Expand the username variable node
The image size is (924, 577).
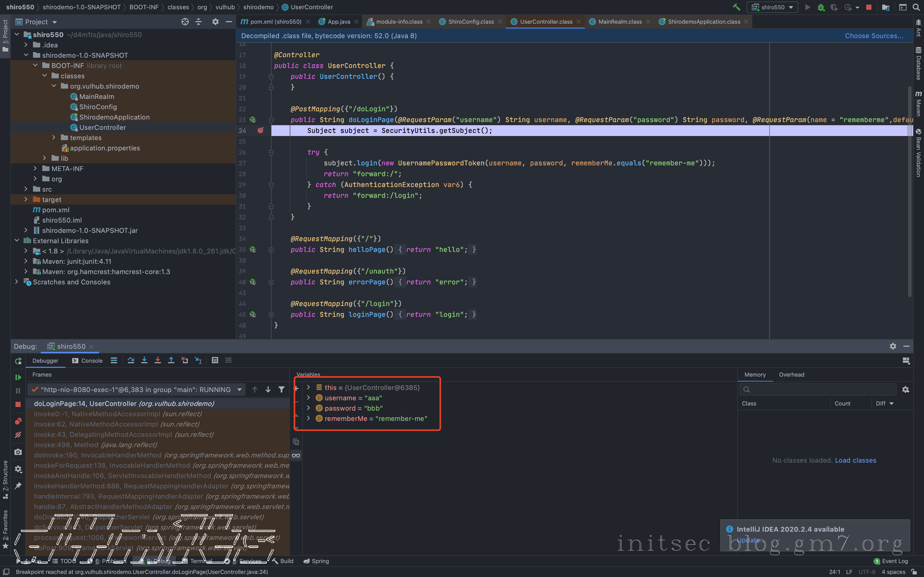(309, 398)
